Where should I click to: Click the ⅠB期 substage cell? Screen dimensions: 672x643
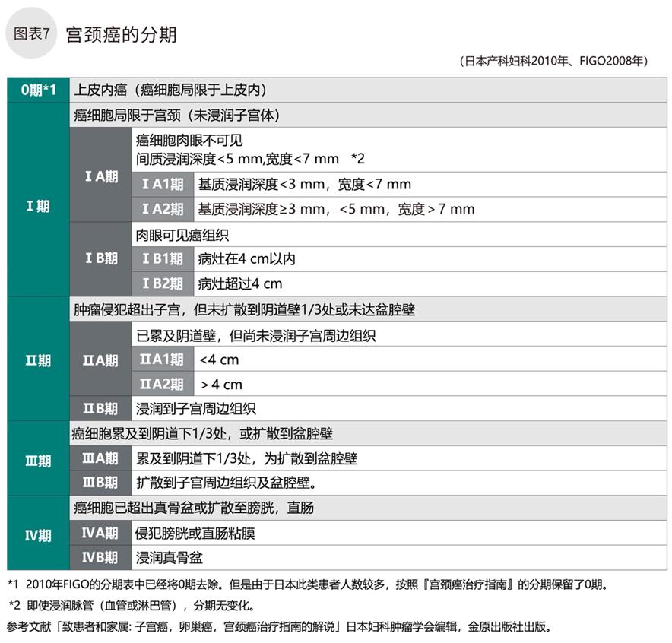(x=100, y=258)
